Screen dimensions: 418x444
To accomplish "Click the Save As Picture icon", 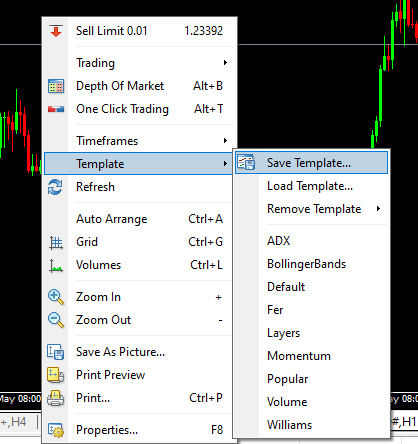I will [56, 352].
